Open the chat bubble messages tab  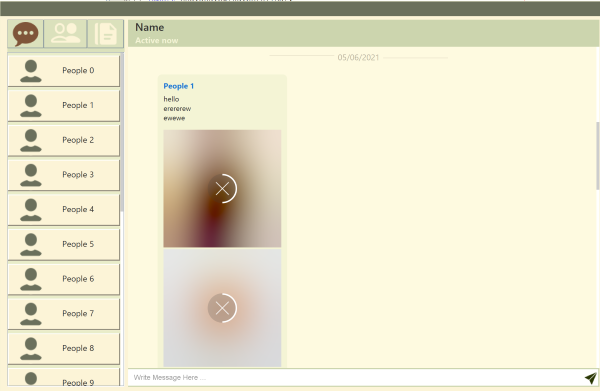coord(25,34)
